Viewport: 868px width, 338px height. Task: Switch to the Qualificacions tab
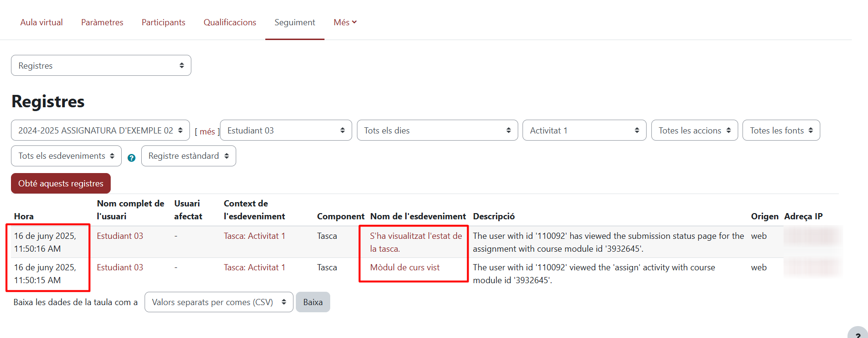point(230,22)
